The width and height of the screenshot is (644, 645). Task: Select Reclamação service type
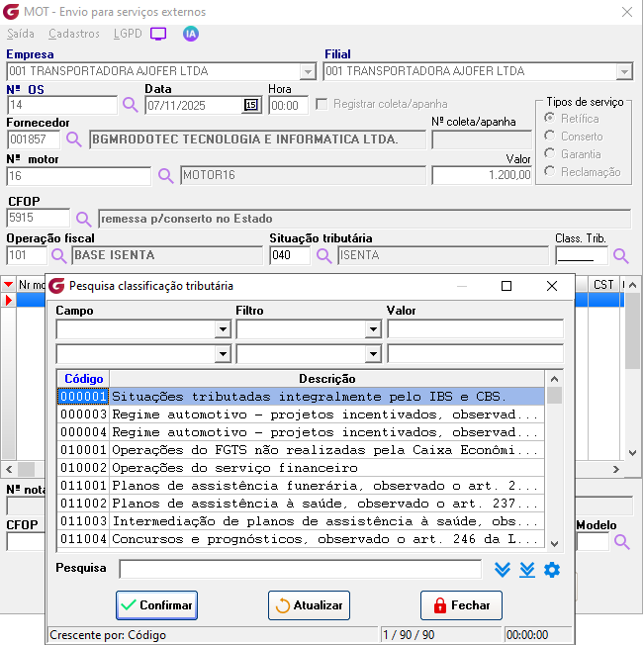point(549,171)
